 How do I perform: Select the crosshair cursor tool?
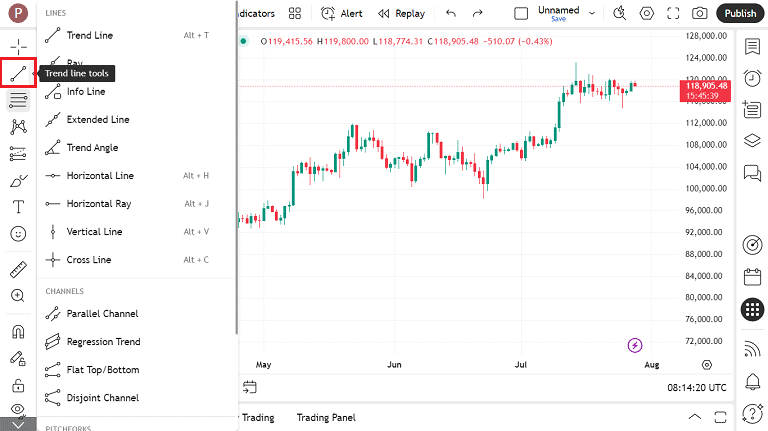point(18,48)
